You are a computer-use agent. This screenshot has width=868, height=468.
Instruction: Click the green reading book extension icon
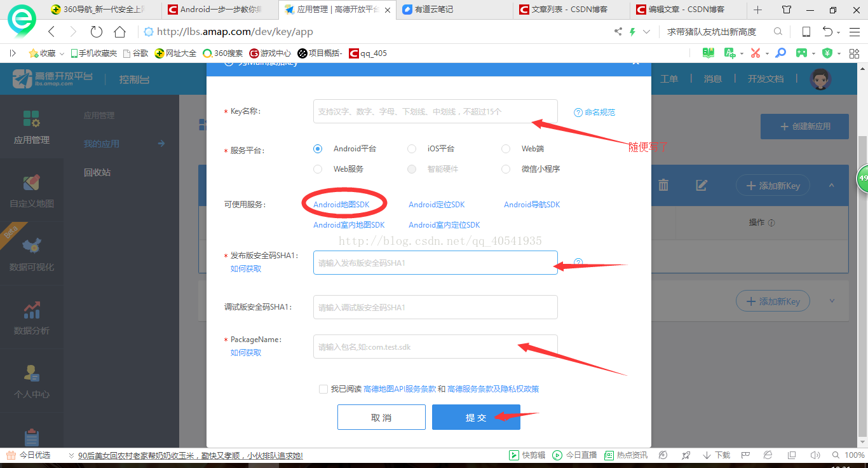click(708, 53)
